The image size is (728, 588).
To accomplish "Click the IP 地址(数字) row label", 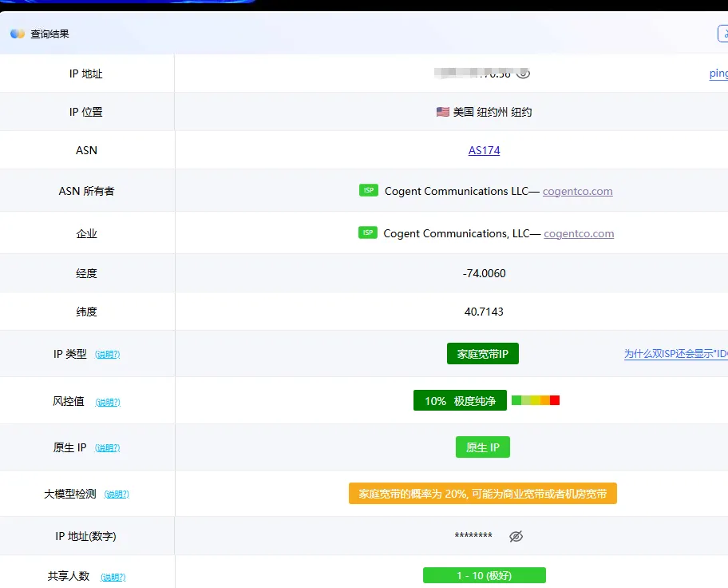I will [x=86, y=536].
